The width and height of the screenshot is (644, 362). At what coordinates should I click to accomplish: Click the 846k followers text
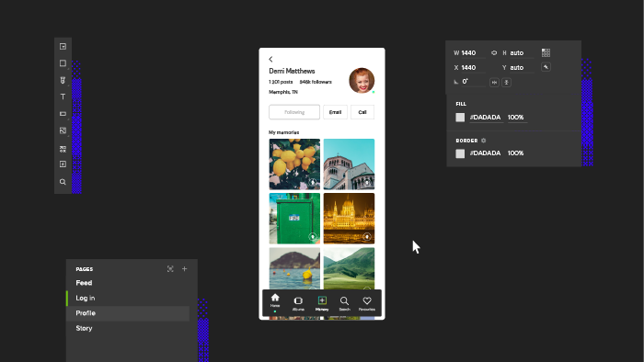(316, 82)
